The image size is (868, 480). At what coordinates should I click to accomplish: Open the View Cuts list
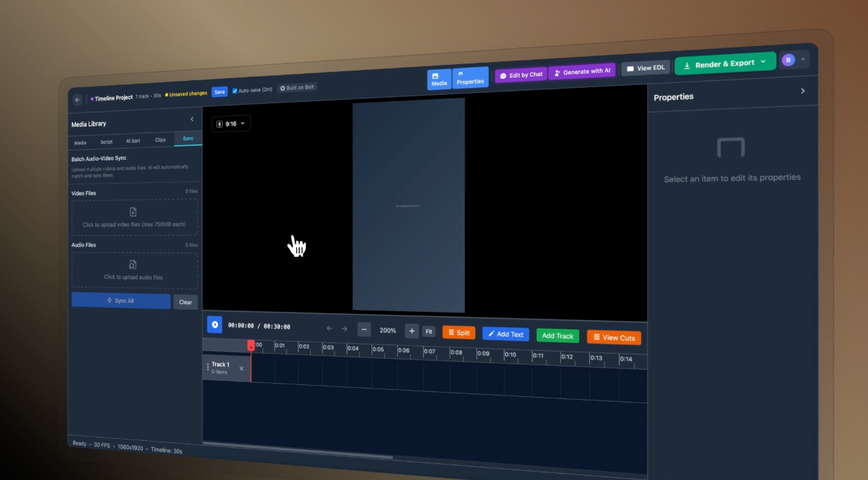[x=614, y=338]
